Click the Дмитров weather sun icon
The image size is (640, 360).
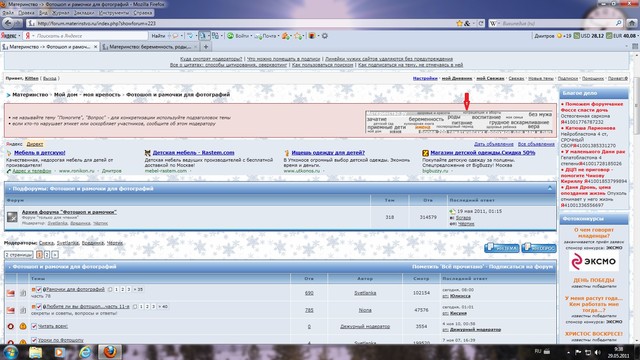[560, 36]
